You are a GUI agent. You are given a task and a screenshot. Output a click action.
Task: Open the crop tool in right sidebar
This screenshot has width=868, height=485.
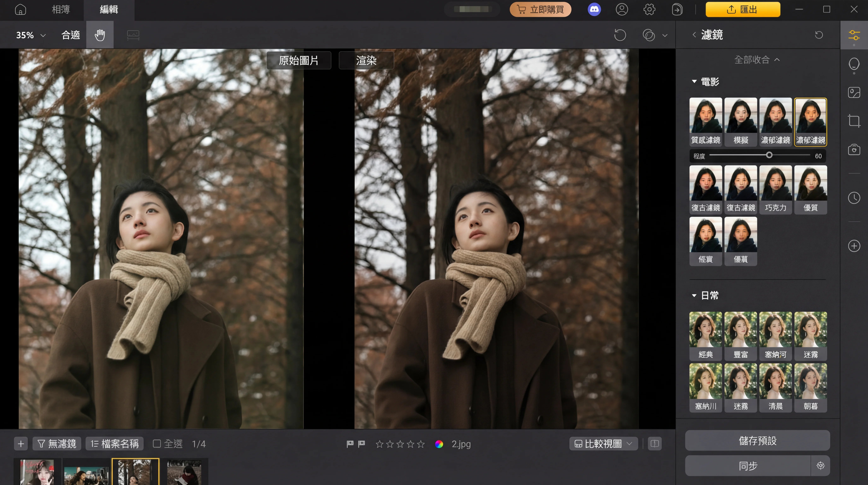854,121
